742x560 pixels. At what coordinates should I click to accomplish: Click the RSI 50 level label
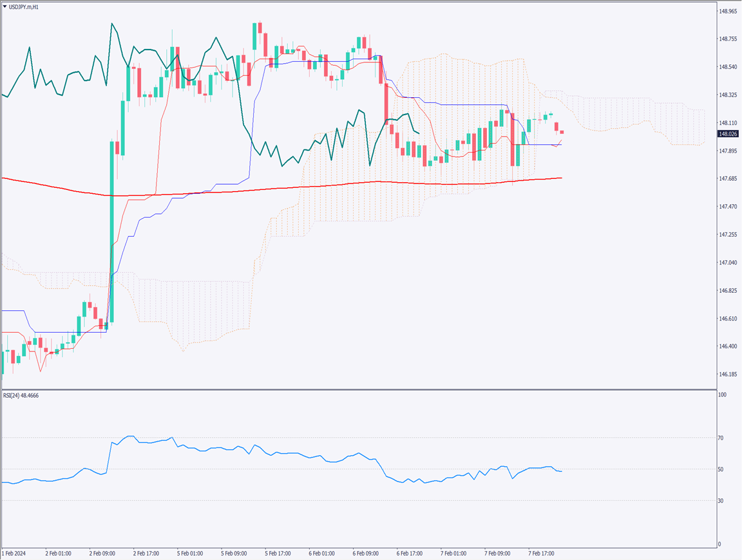point(721,469)
